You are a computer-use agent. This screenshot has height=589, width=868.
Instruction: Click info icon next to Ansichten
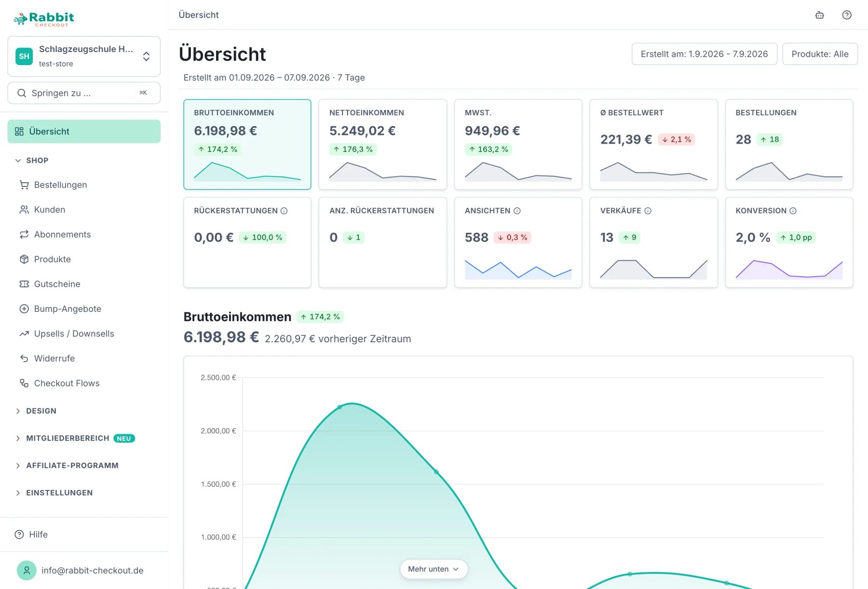(517, 211)
